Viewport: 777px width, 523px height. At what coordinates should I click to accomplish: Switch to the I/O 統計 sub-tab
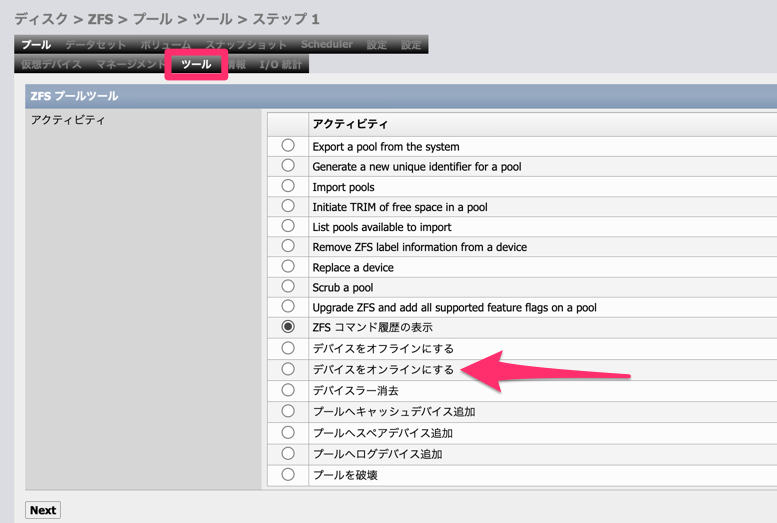tap(281, 65)
